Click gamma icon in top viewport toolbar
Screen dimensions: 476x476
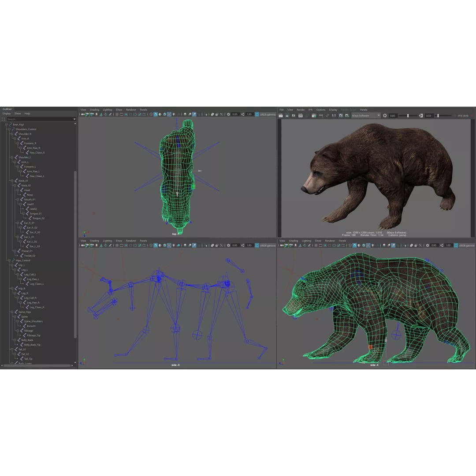242,115
